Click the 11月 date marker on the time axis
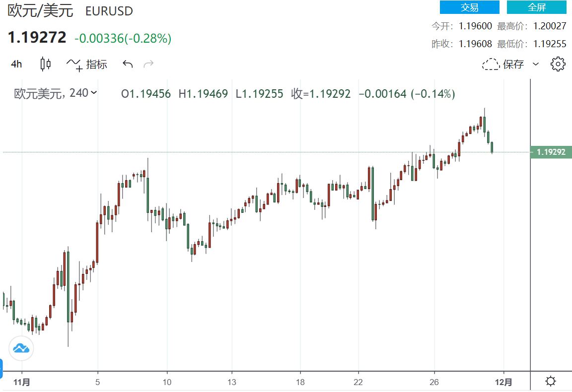This screenshot has width=572, height=392. coord(22,382)
